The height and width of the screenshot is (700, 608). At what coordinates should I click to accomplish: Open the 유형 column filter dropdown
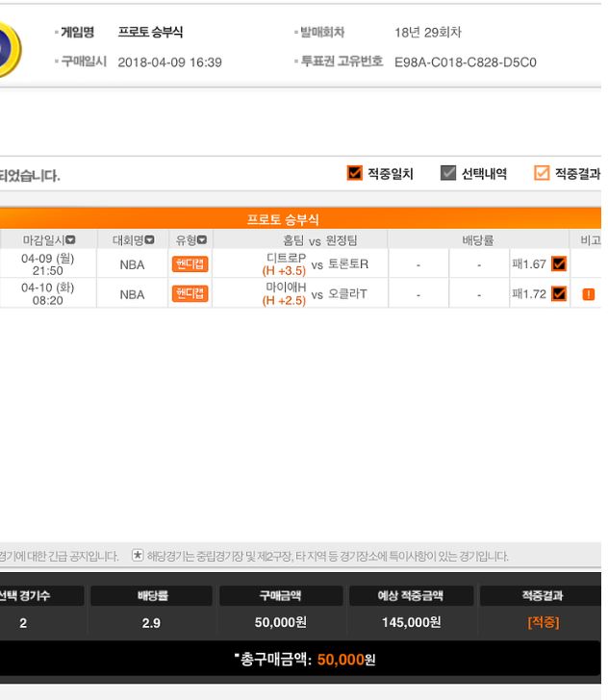point(202,240)
